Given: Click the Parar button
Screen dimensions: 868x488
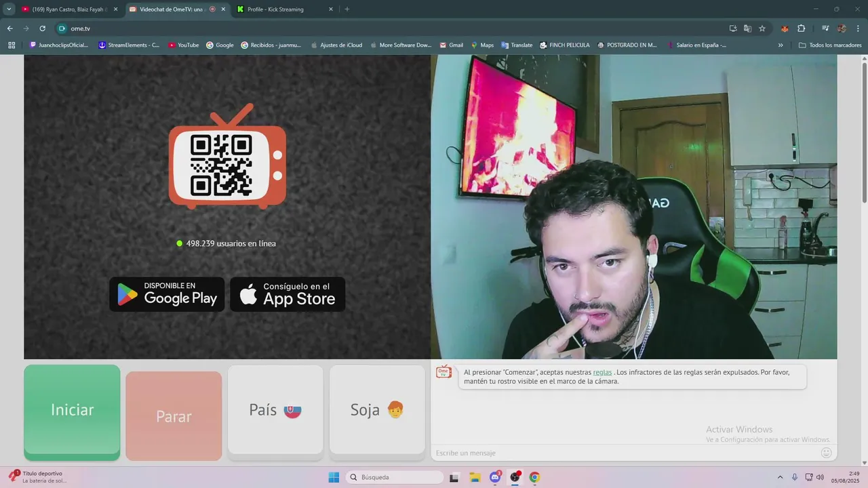Looking at the screenshot, I should 174,416.
